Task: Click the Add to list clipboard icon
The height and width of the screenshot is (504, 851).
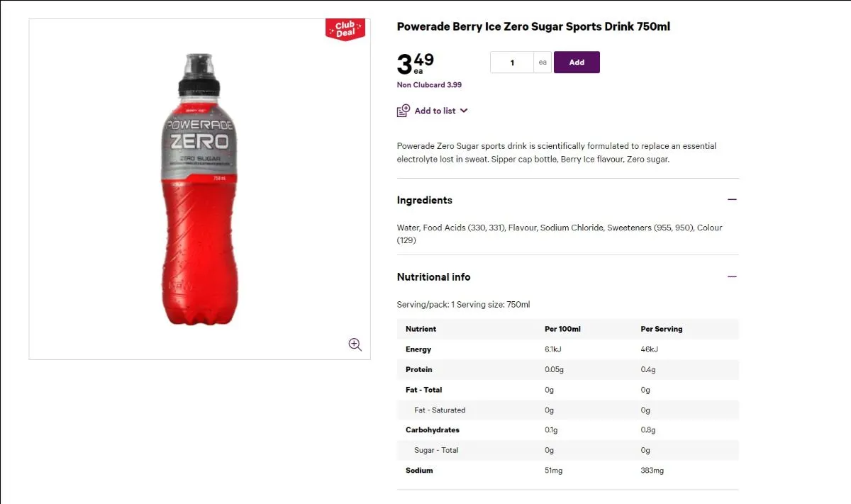Action: click(x=404, y=111)
